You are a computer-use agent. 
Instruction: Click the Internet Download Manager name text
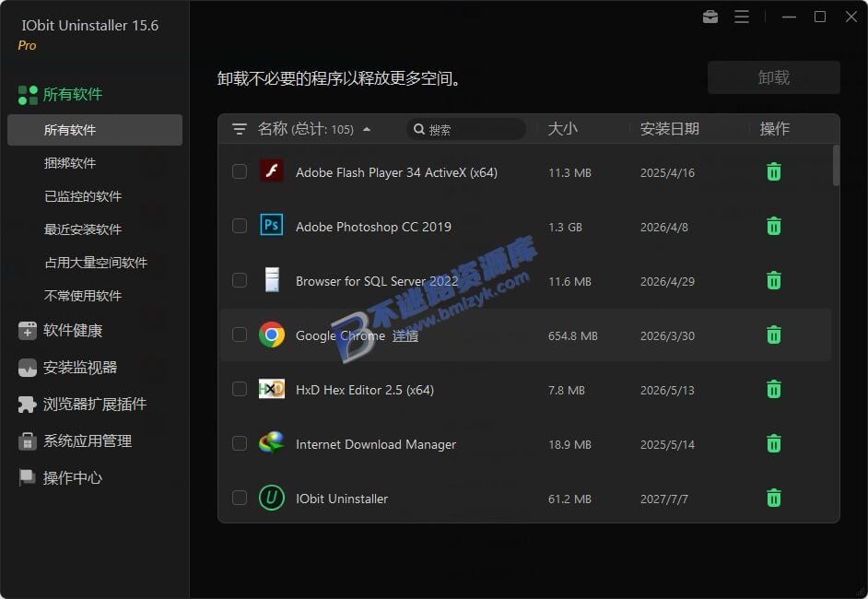click(376, 444)
